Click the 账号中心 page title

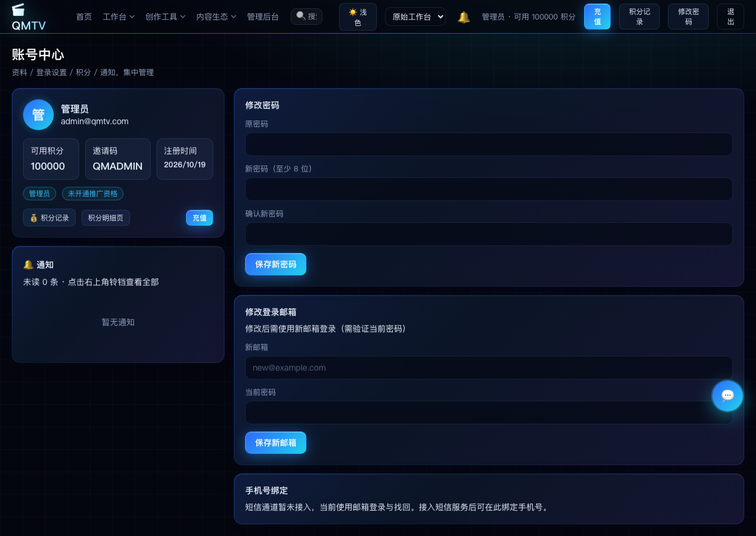click(x=38, y=55)
